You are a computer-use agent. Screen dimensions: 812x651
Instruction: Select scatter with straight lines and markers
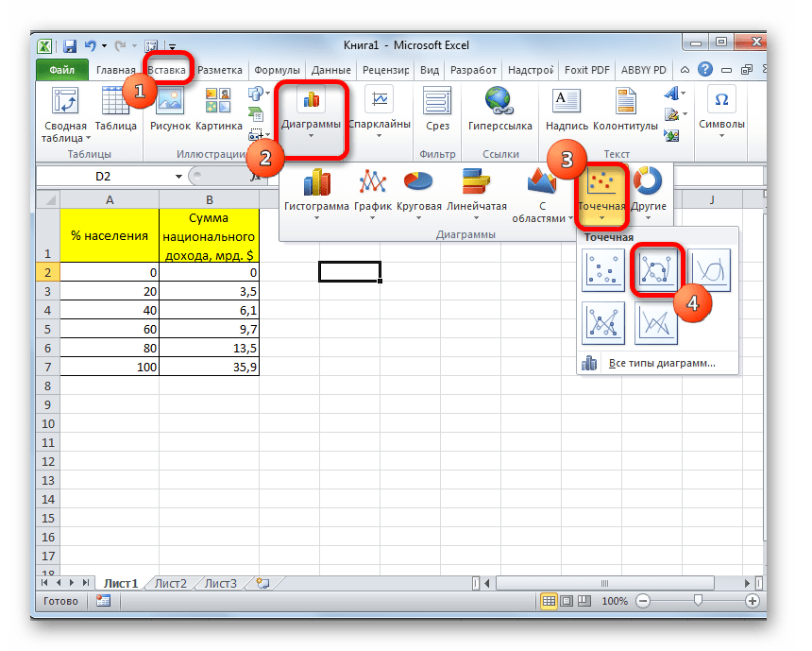pyautogui.click(x=604, y=324)
